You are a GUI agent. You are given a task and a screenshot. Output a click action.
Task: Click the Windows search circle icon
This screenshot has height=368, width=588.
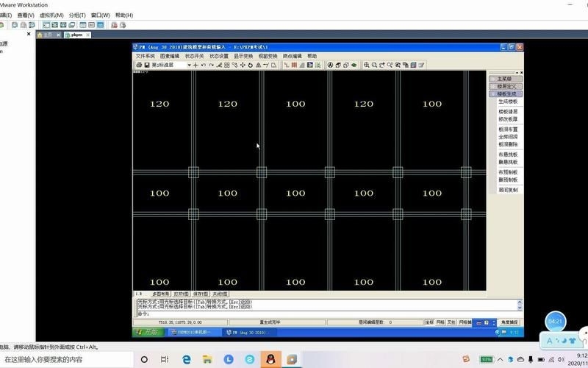tap(144, 359)
